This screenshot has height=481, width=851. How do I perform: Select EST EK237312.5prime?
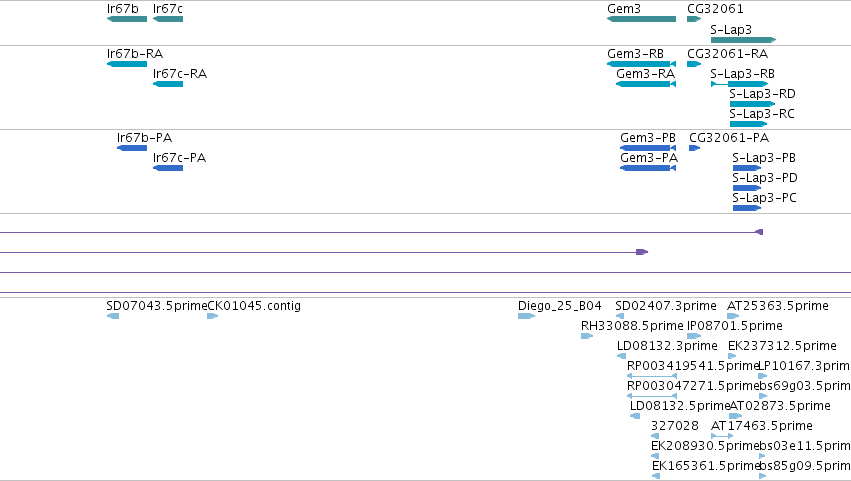coord(732,357)
